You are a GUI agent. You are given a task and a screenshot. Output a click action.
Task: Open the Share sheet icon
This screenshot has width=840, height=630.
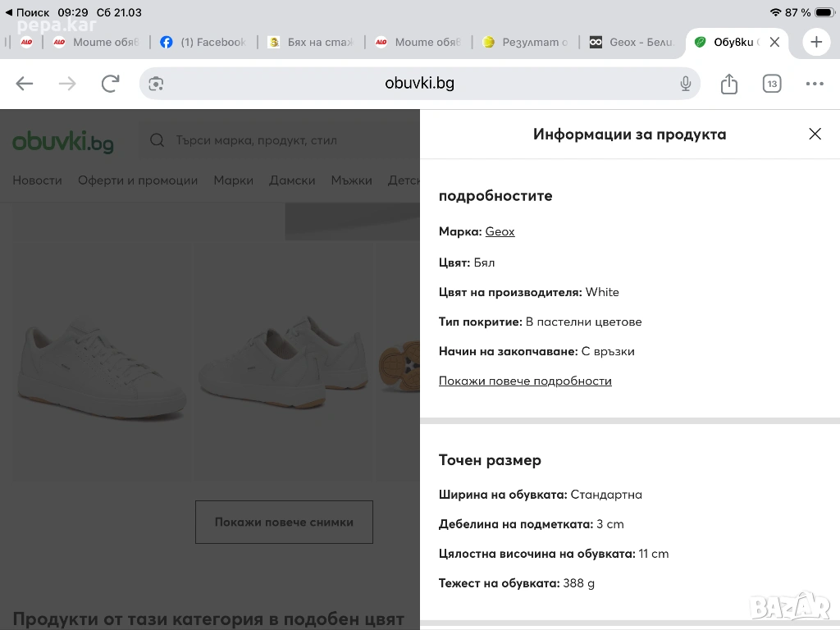729,84
